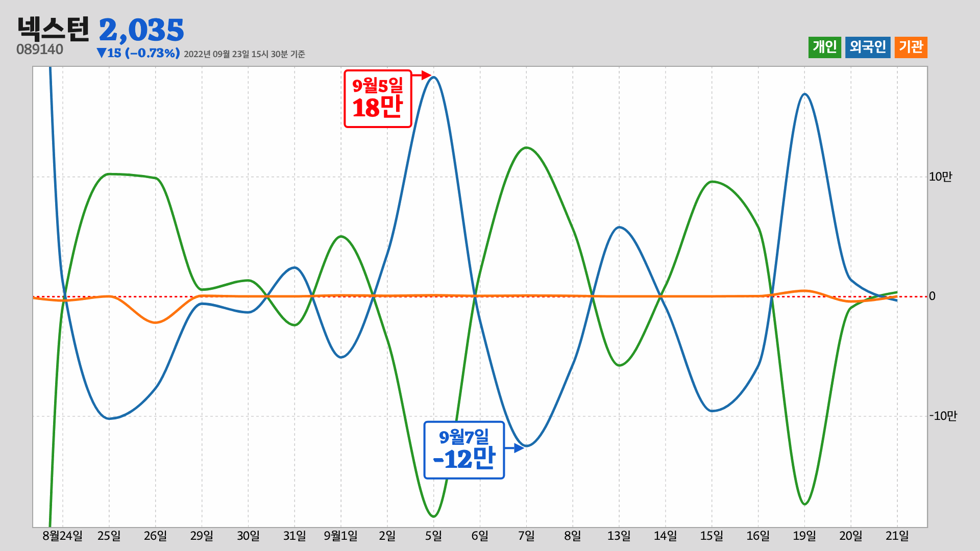Click the x-axis label 7일
980x551 pixels.
pyautogui.click(x=526, y=536)
